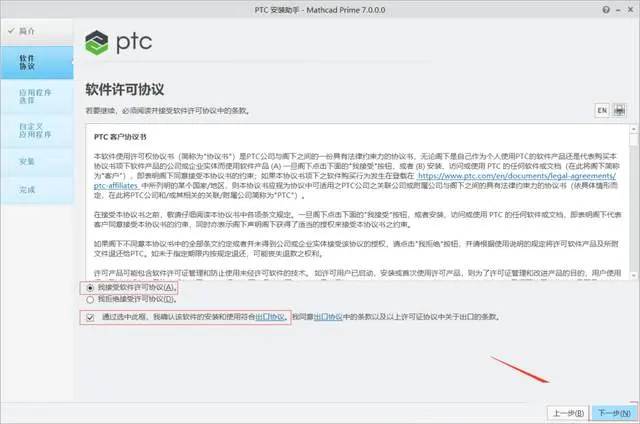The width and height of the screenshot is (640, 424).
Task: Click the agreement scrollbar thumb
Action: point(633,139)
